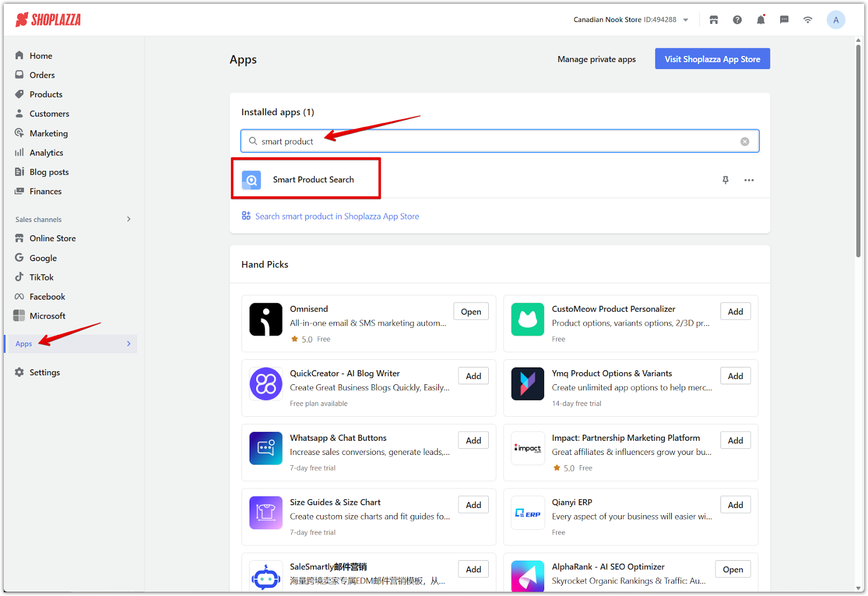Viewport: 868px width, 596px height.
Task: Open the account avatar A
Action: pos(835,20)
